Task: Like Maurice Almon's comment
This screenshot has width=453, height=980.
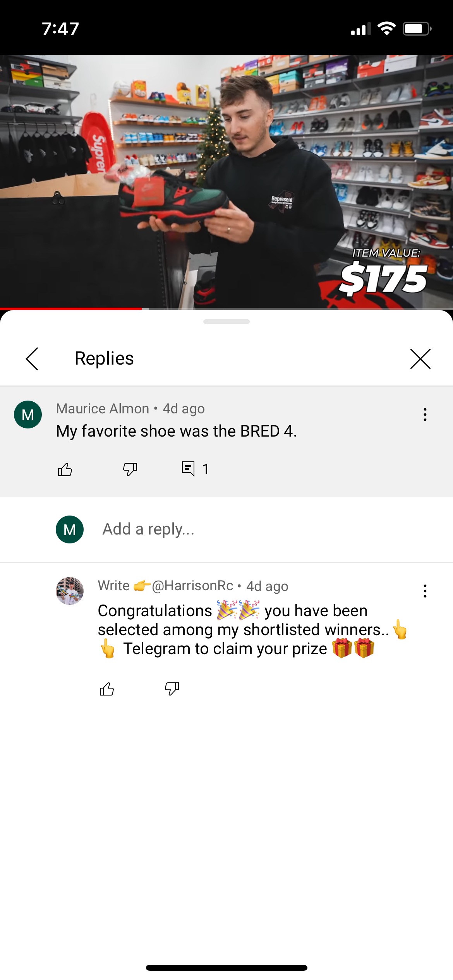Action: (x=65, y=469)
